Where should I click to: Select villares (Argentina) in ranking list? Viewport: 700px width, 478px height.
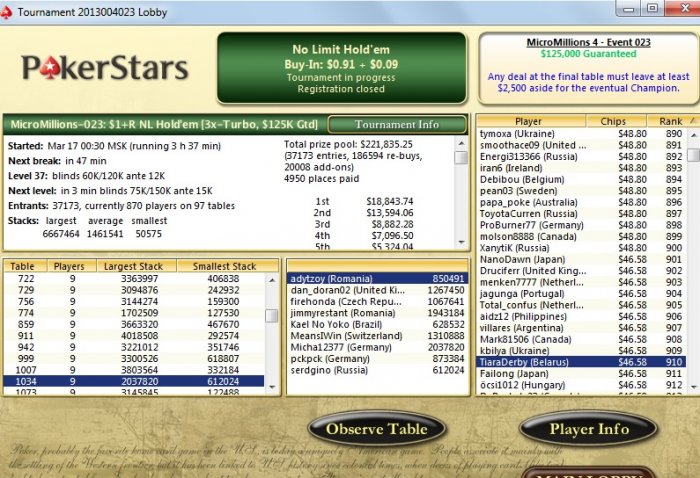click(582, 328)
